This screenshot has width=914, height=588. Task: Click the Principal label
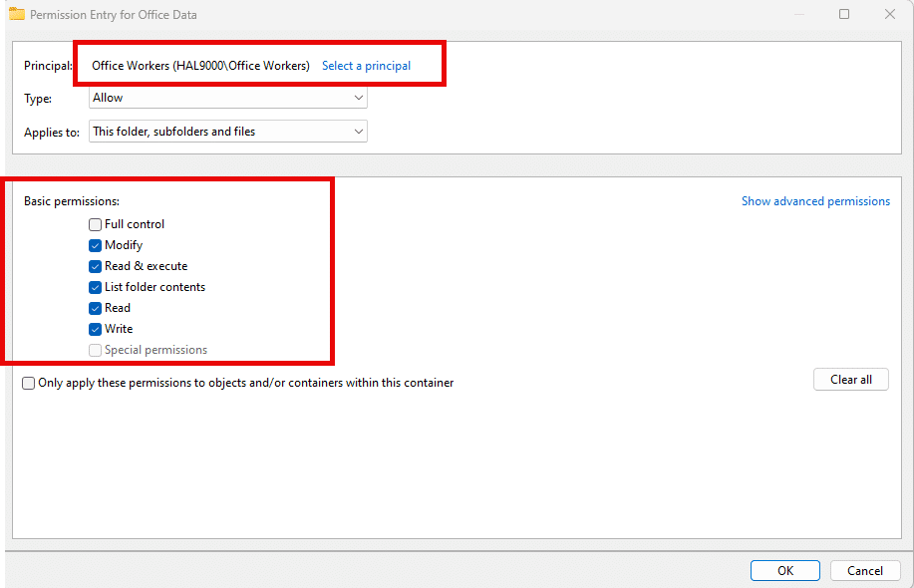click(49, 66)
